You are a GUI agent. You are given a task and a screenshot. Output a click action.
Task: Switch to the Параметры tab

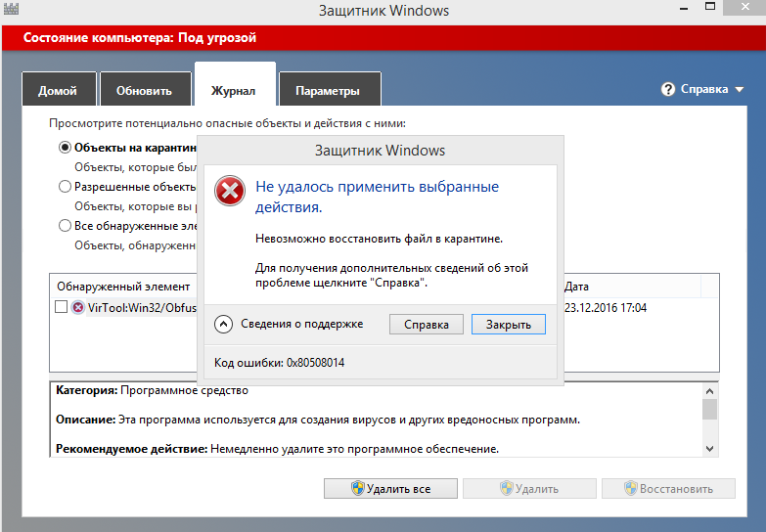(x=330, y=89)
